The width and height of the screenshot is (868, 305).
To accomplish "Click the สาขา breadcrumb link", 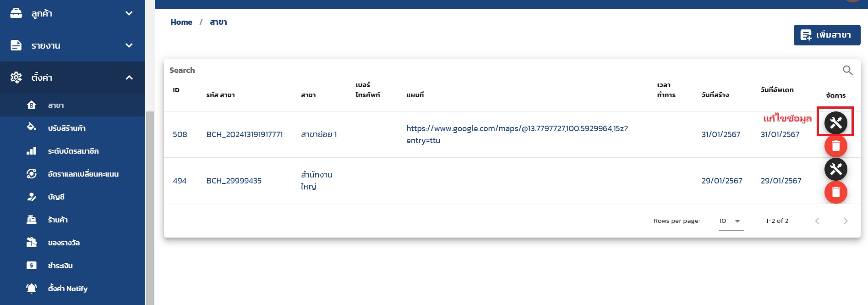I will click(x=218, y=22).
